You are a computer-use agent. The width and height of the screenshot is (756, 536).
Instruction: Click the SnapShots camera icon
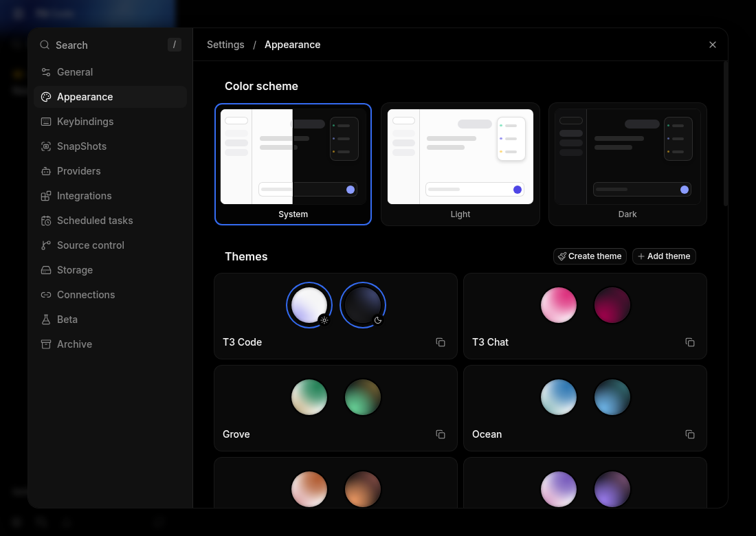[x=46, y=146]
